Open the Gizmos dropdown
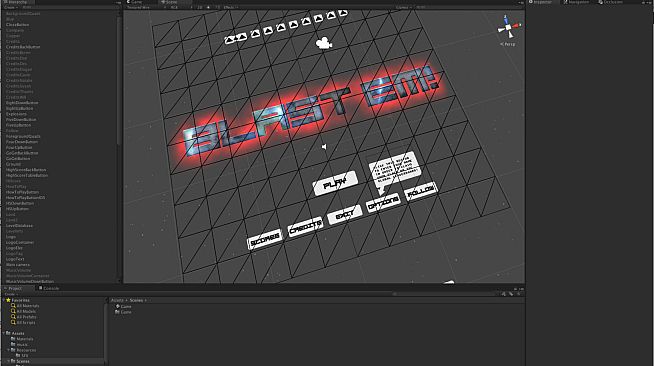The width and height of the screenshot is (654, 366). point(403,8)
